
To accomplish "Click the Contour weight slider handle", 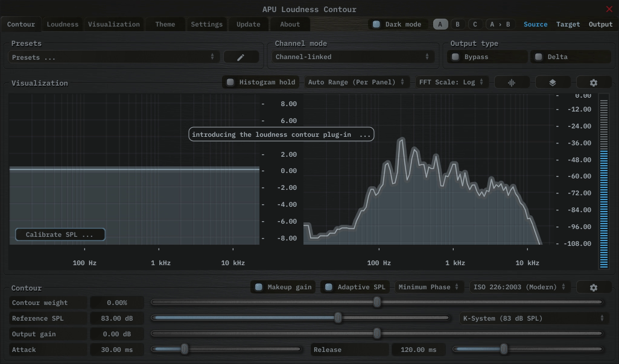I will pyautogui.click(x=377, y=303).
